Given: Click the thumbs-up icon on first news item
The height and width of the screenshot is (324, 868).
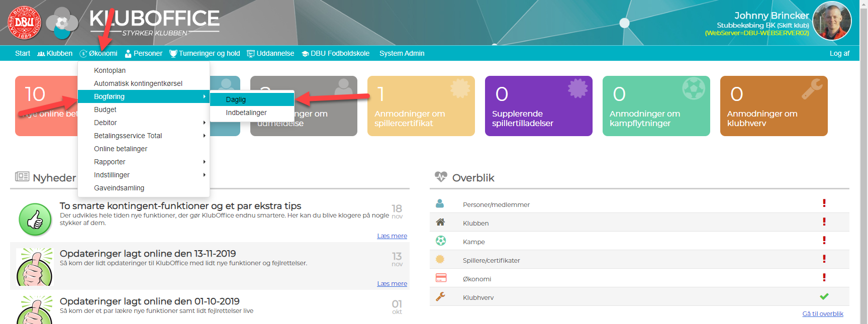Looking at the screenshot, I should (35, 220).
